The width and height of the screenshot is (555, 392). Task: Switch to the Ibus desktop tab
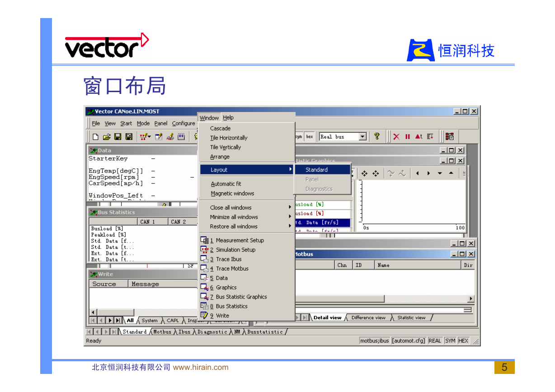click(x=184, y=332)
